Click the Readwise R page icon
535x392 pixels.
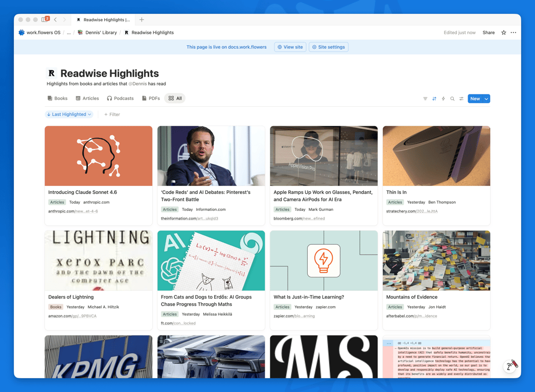tap(52, 73)
